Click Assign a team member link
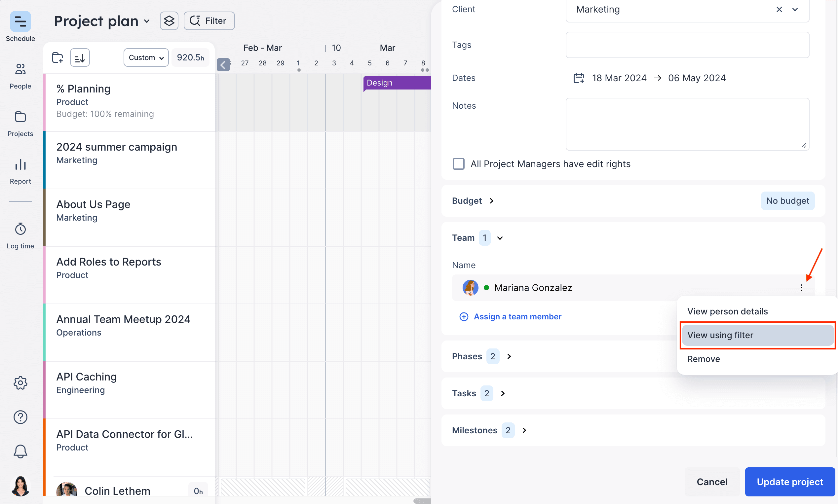This screenshot has height=504, width=838. (x=517, y=316)
